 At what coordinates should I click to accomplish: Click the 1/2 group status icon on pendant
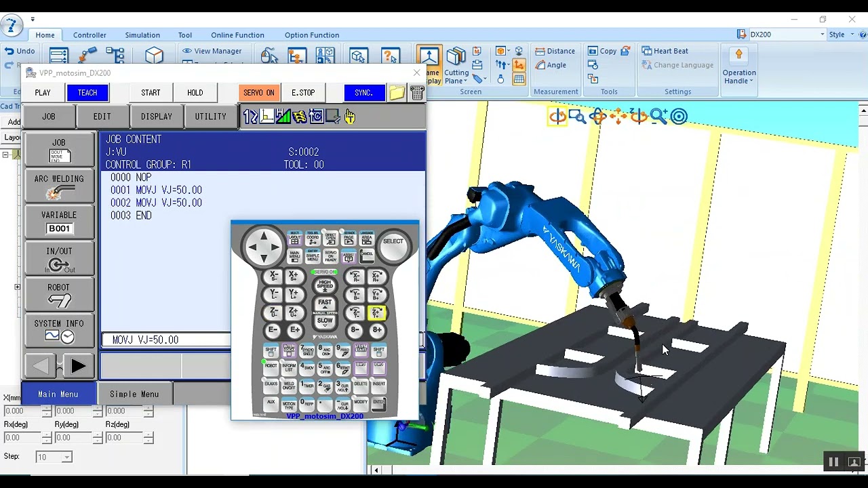[250, 117]
